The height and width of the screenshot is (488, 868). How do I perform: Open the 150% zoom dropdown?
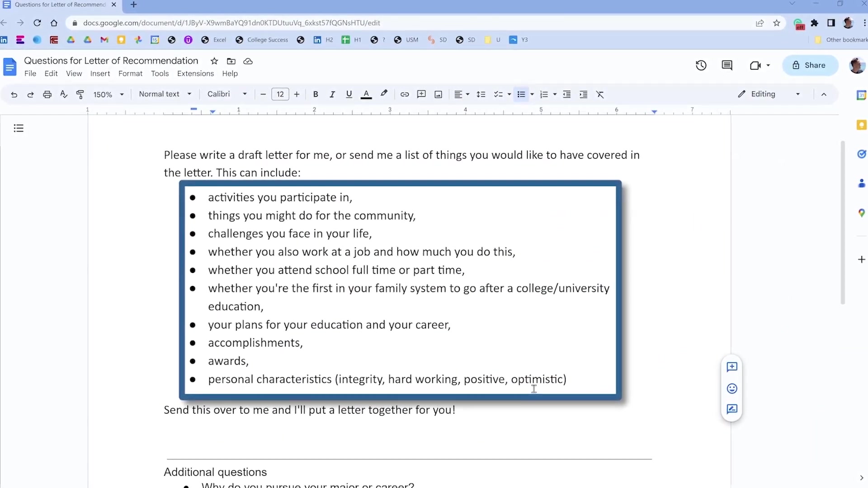point(108,94)
